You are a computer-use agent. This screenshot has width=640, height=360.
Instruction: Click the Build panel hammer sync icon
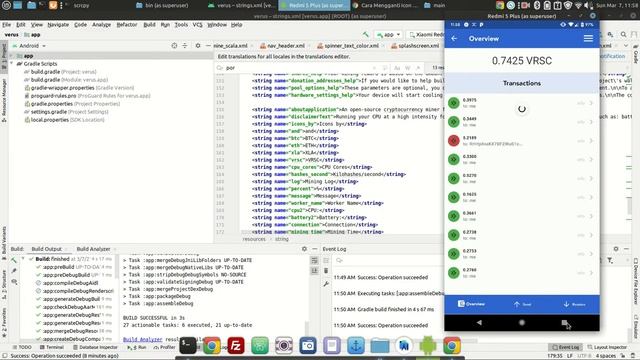14,260
